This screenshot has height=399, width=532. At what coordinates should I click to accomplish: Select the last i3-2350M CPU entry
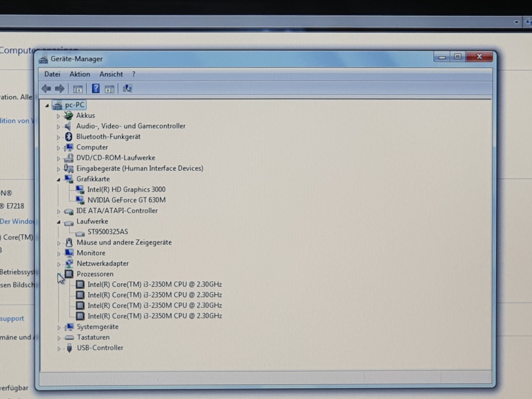point(155,316)
